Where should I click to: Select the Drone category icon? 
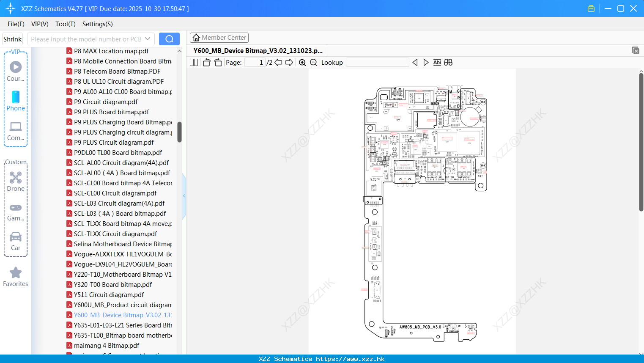tap(16, 181)
